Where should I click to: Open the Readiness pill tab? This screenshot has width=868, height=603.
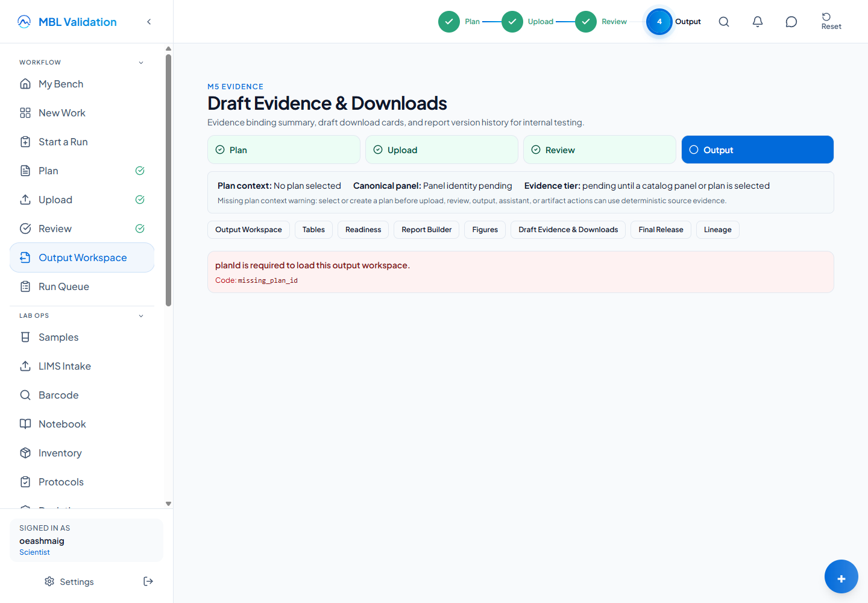click(x=363, y=230)
